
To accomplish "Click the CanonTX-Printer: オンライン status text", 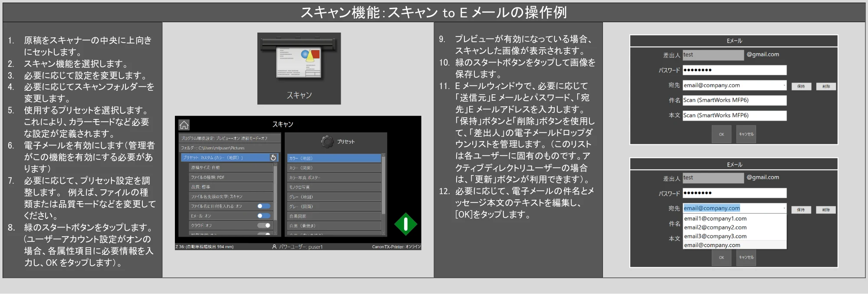I will click(x=396, y=247).
